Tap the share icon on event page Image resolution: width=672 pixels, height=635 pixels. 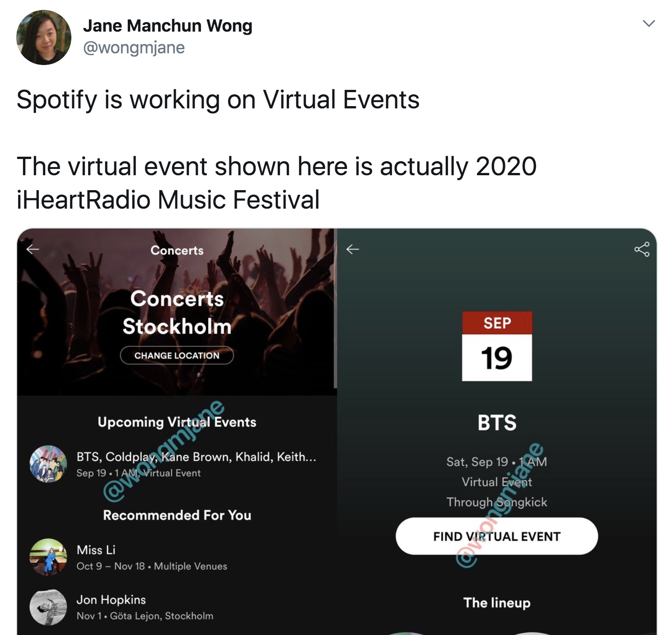click(x=641, y=249)
